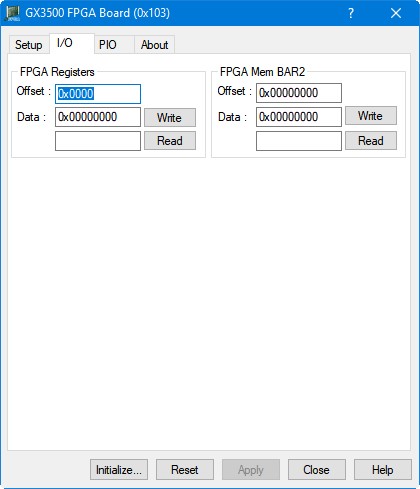The width and height of the screenshot is (420, 489).
Task: Click the Apply button
Action: 251,470
